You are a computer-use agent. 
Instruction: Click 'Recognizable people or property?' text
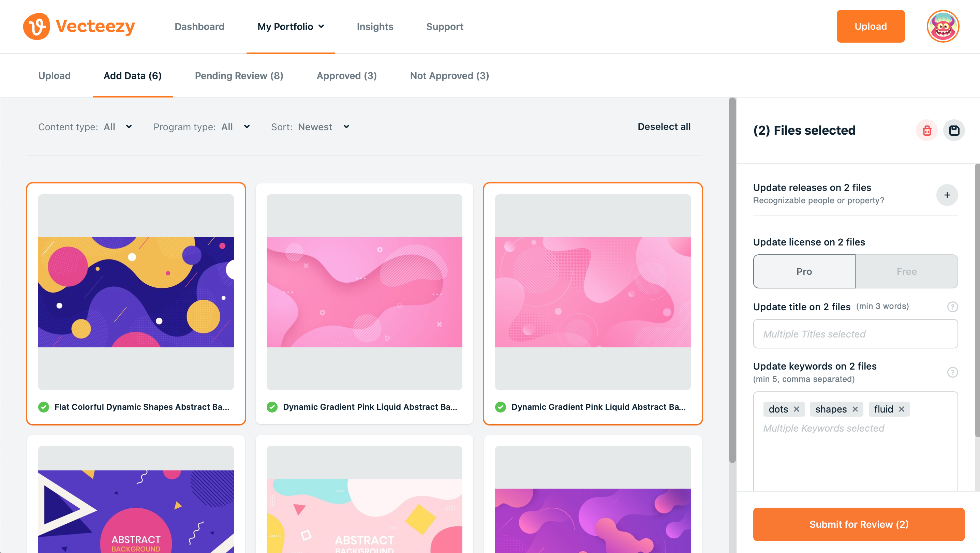[x=818, y=200]
